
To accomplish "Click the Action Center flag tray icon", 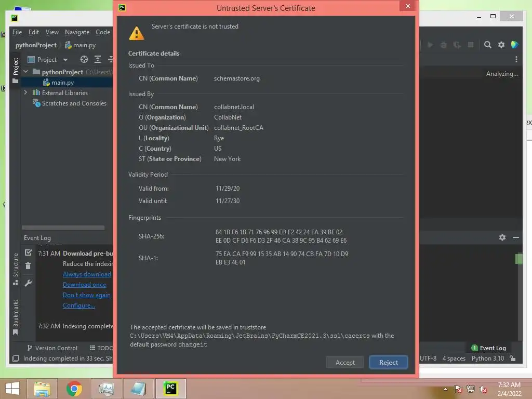I will click(458, 389).
